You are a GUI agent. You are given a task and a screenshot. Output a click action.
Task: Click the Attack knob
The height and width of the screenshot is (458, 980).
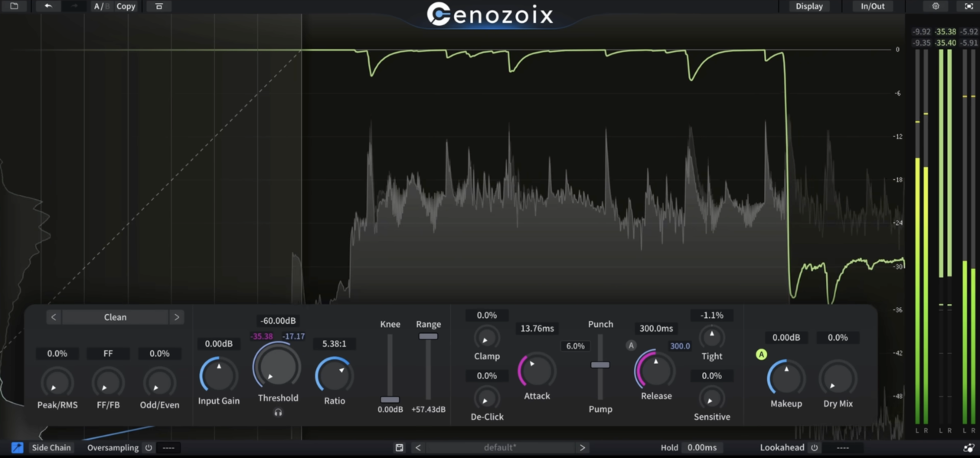[x=537, y=371]
